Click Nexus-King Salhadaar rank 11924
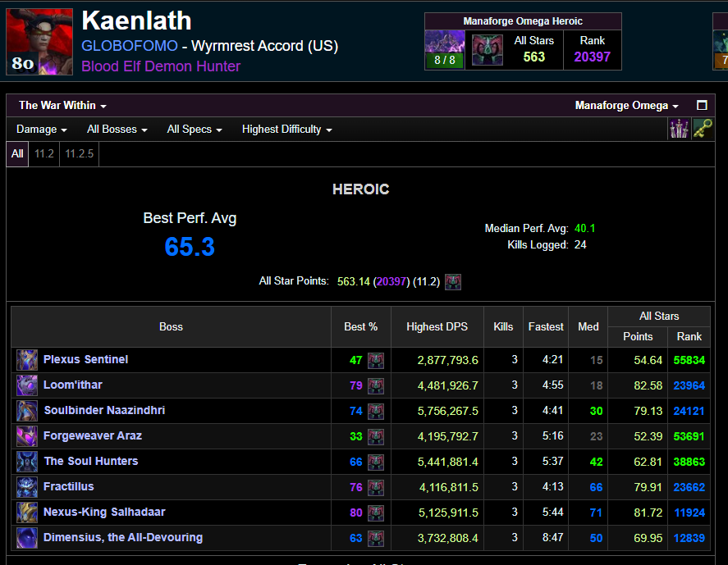Viewport: 728px width, 565px height. [689, 513]
